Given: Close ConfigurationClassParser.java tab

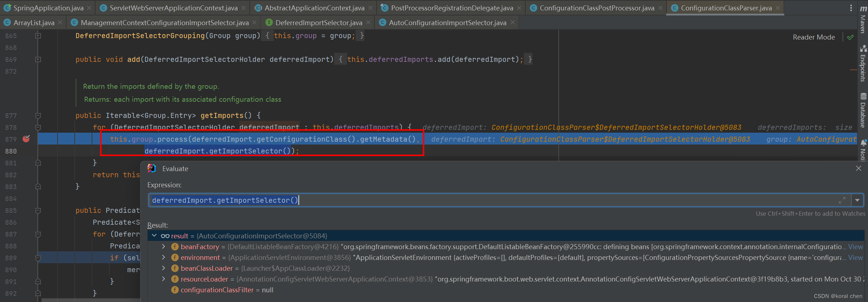Looking at the screenshot, I should click(778, 8).
